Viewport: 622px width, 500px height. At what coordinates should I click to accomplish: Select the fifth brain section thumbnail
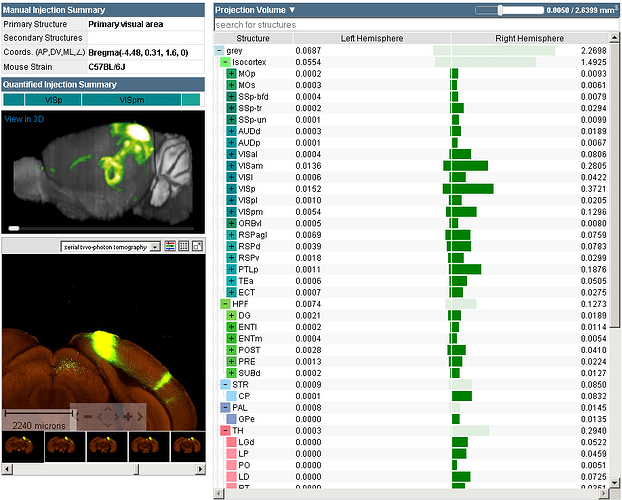188,447
